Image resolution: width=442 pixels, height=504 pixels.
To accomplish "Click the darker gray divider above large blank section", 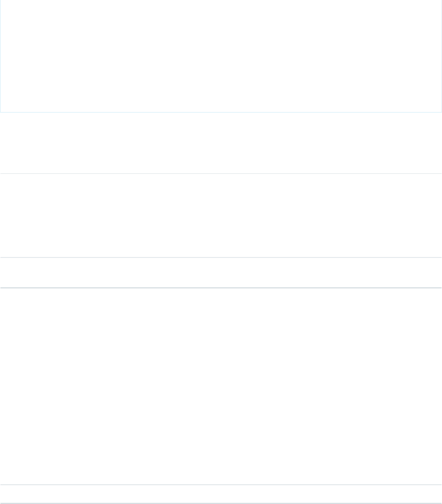I will coord(221,288).
